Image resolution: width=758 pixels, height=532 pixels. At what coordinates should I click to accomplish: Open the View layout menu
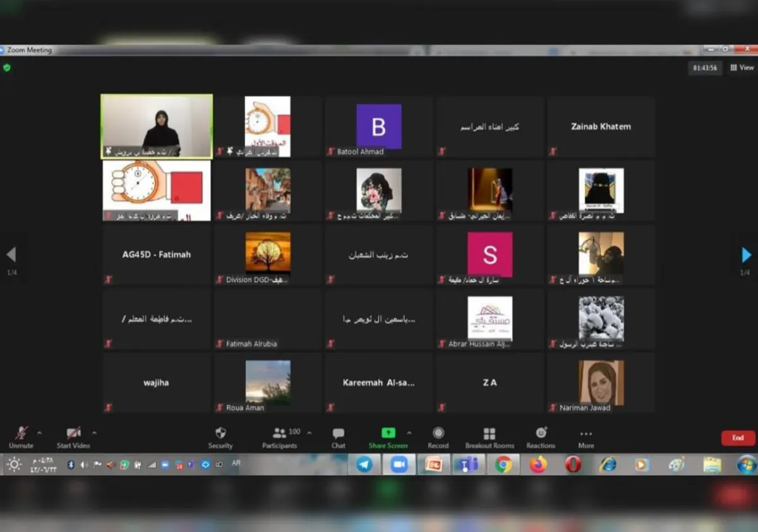point(742,68)
